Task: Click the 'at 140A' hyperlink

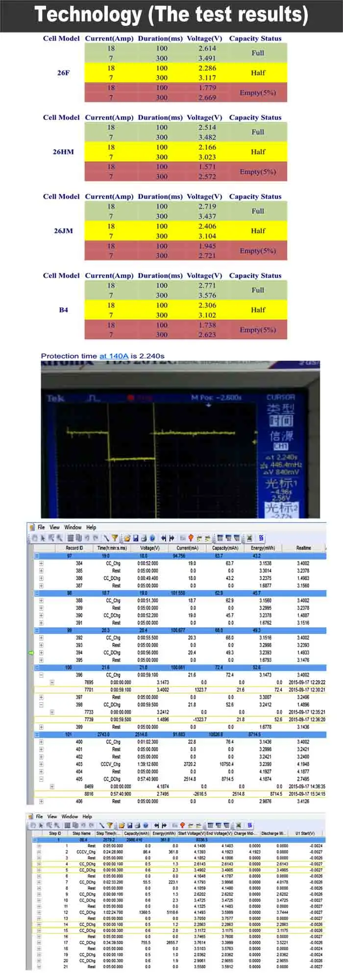Action: pyautogui.click(x=114, y=356)
